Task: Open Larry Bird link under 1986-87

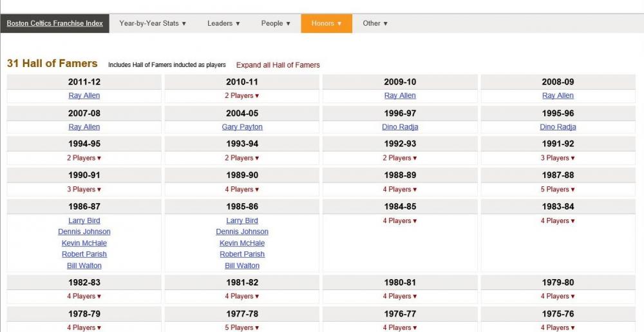Action: click(84, 220)
